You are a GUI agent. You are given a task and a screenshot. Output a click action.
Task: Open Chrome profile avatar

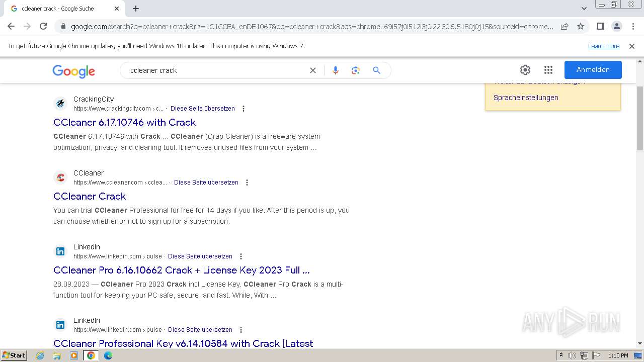(616, 26)
